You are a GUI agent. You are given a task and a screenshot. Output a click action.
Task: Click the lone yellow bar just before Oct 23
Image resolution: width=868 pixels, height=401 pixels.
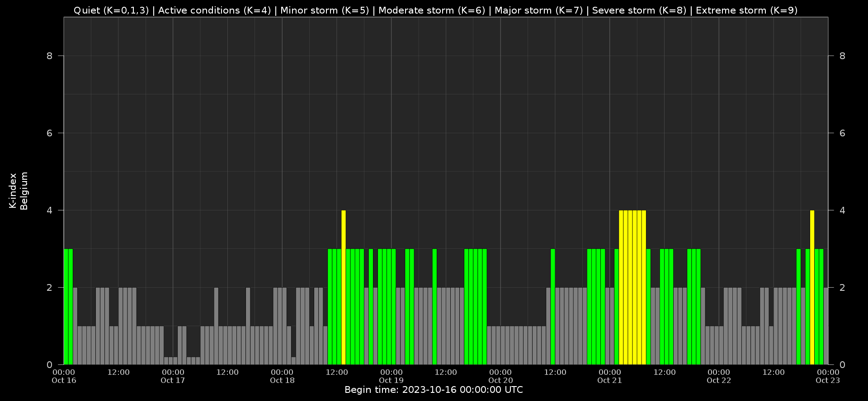tap(812, 287)
